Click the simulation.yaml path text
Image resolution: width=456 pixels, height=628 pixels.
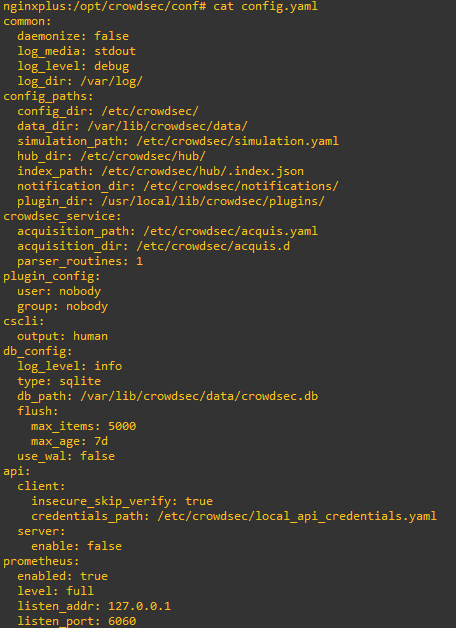[237, 141]
